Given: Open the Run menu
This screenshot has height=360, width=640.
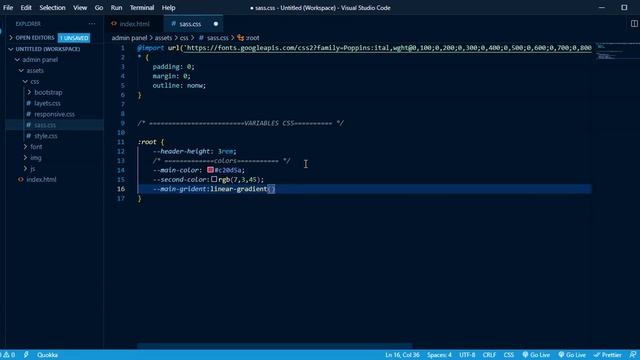Looking at the screenshot, I should point(116,8).
